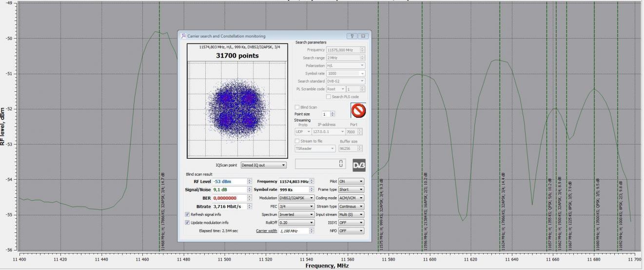Expand the Search standard DVB-S2 dropdown
The width and height of the screenshot is (644, 270).
(345, 81)
